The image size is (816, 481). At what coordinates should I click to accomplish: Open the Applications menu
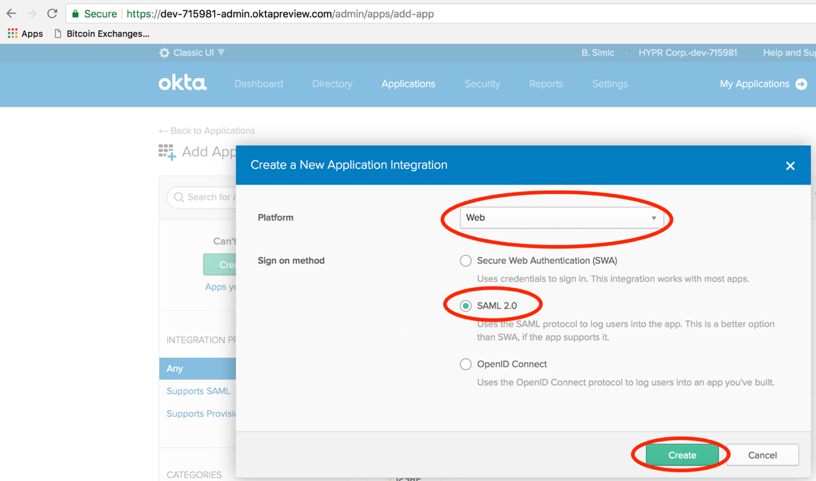point(408,84)
